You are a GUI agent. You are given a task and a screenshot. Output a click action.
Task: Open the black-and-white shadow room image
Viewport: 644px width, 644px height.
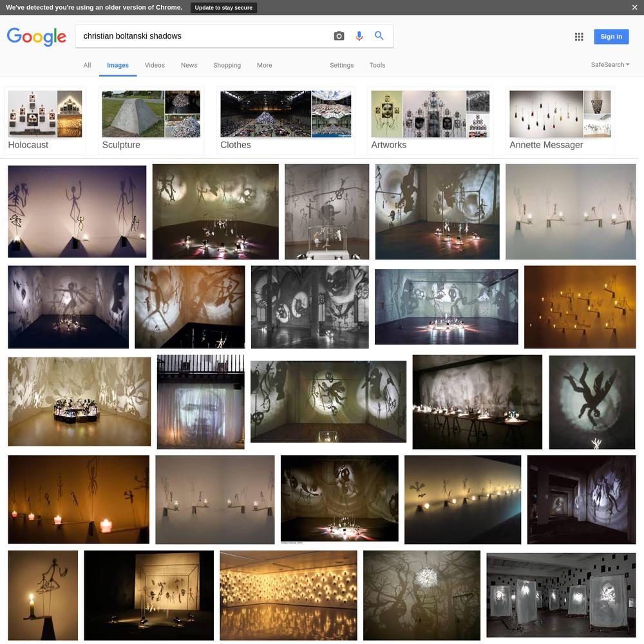tap(310, 307)
